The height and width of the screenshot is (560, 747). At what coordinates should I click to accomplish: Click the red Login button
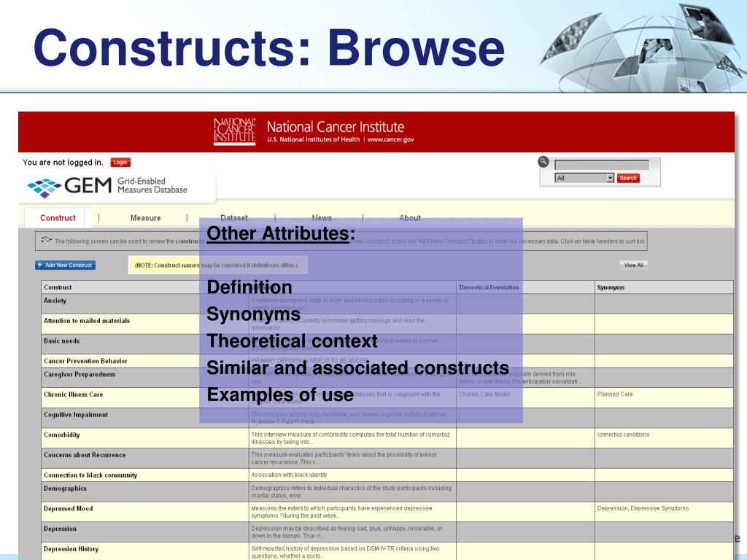[120, 163]
